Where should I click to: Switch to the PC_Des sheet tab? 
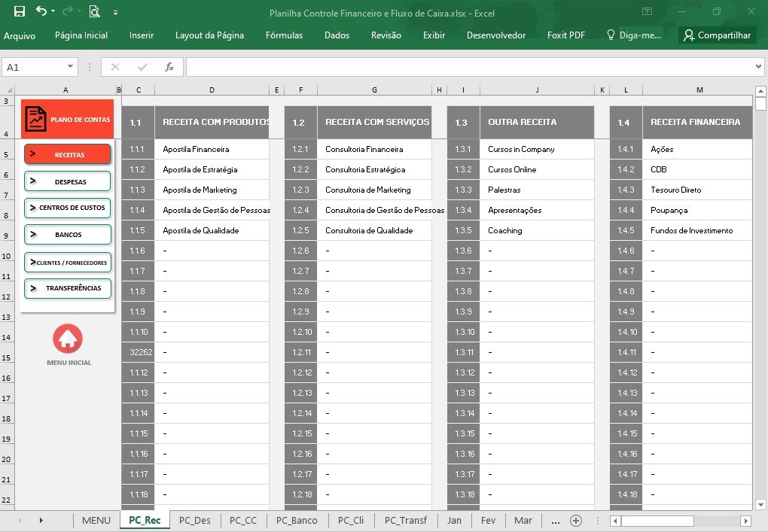coord(195,520)
